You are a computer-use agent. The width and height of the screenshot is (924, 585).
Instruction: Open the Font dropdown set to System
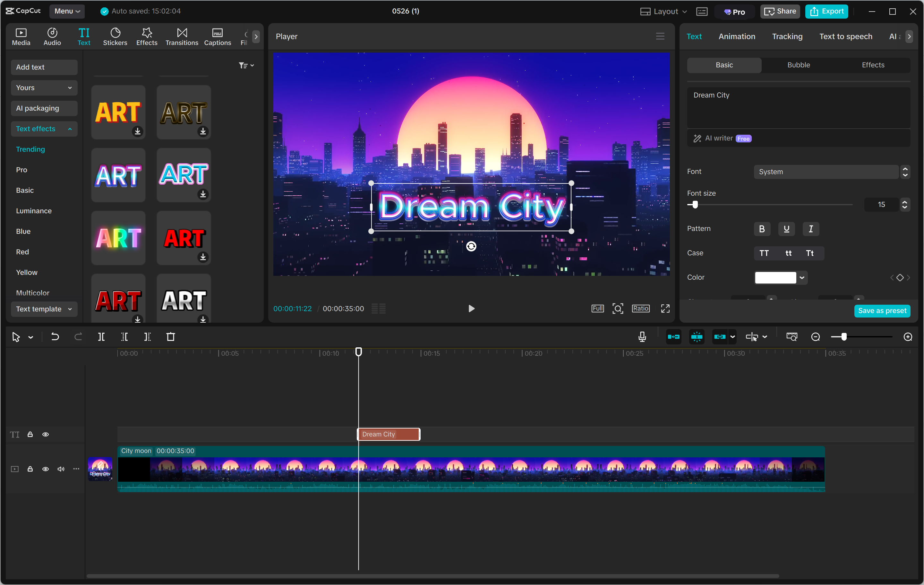click(826, 172)
